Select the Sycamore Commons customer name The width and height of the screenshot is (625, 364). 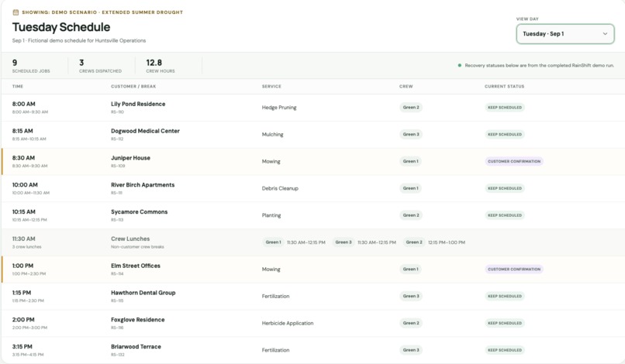139,212
